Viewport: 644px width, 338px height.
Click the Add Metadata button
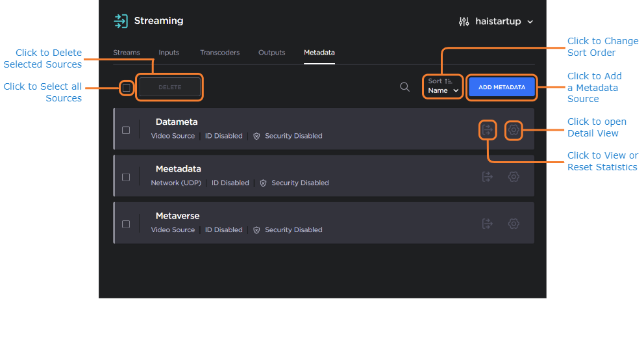tap(502, 87)
